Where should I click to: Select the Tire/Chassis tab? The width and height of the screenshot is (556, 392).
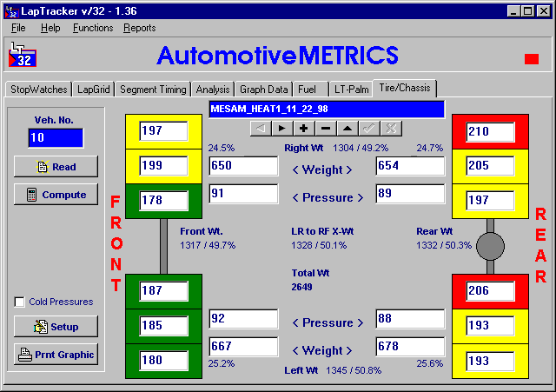coord(405,88)
